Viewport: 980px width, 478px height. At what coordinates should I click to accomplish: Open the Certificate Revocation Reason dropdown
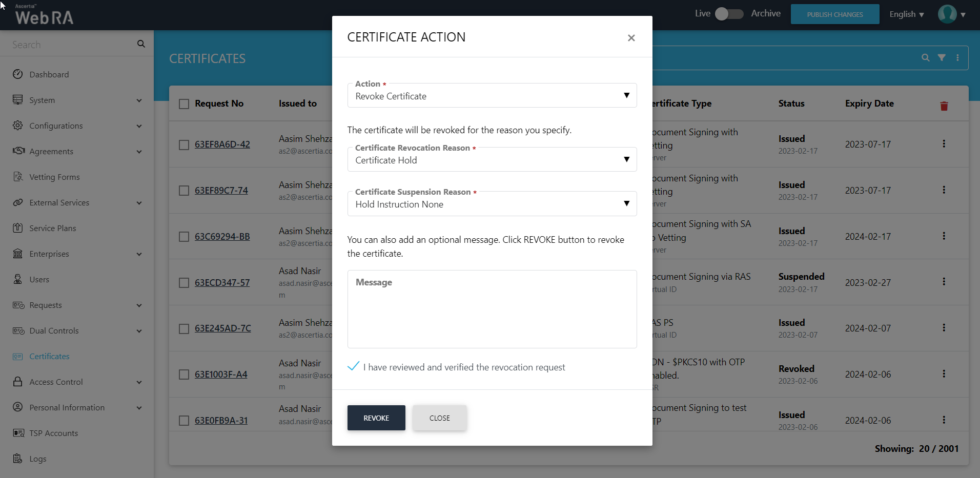point(492,160)
